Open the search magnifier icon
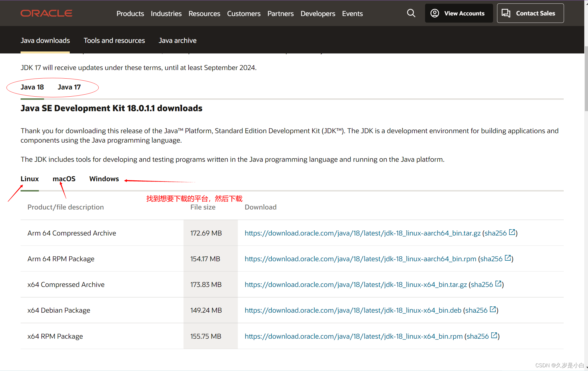588x371 pixels. pyautogui.click(x=411, y=13)
